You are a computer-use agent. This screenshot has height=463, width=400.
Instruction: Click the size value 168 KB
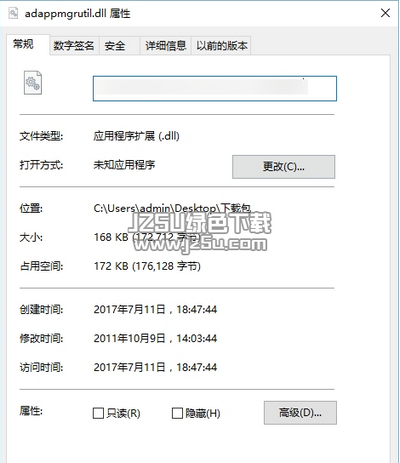[111, 237]
